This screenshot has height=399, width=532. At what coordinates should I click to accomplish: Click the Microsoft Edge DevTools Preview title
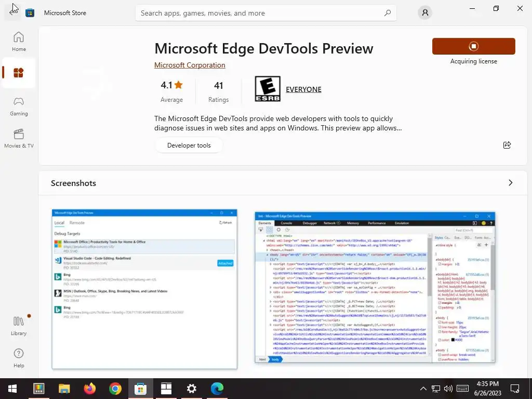click(x=263, y=48)
